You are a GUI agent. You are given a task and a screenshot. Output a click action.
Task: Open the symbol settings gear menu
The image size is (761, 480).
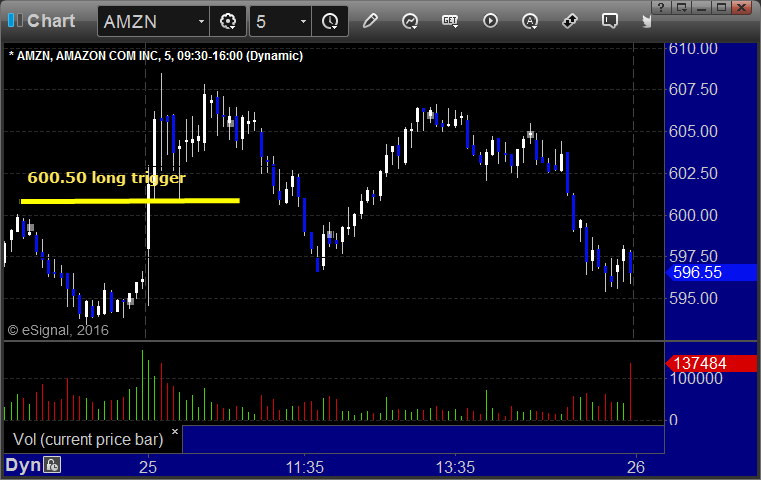click(x=228, y=21)
